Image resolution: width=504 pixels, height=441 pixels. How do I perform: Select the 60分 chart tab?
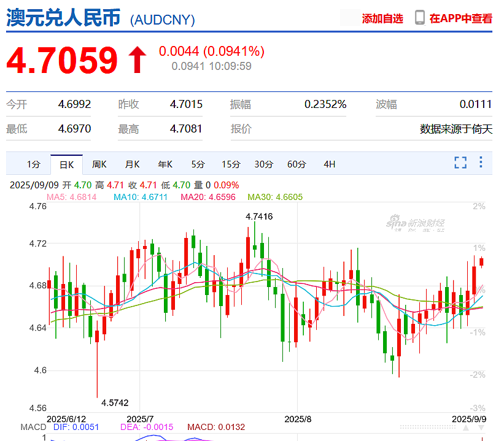(x=297, y=164)
